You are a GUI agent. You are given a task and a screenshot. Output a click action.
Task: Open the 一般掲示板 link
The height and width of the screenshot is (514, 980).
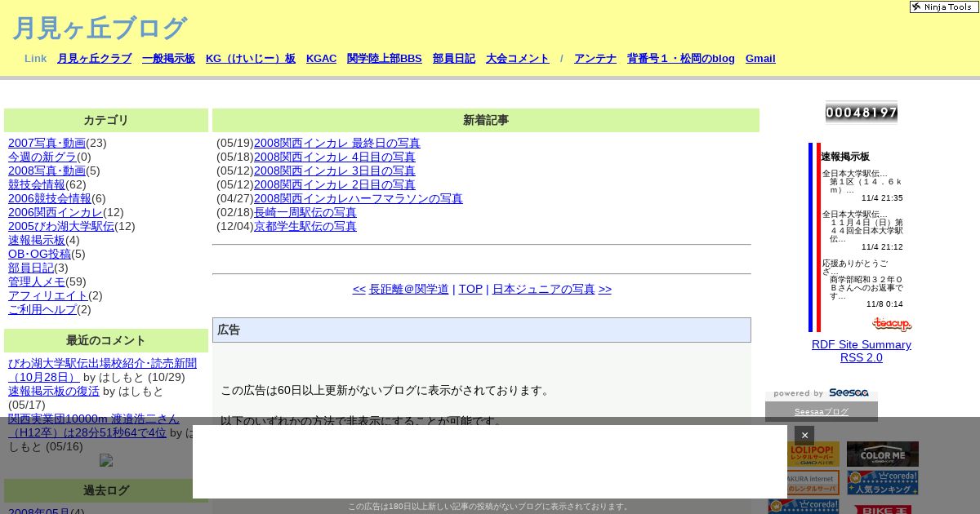click(x=168, y=59)
